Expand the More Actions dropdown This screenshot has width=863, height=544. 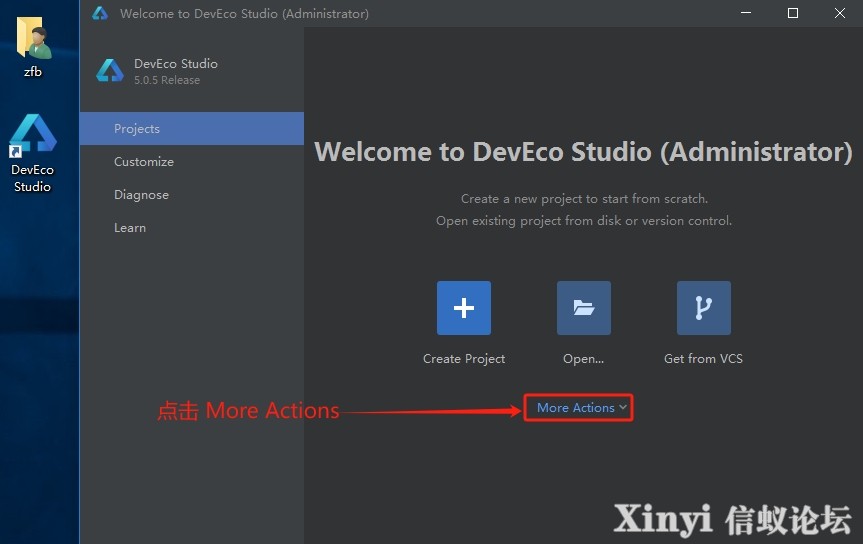pos(581,407)
